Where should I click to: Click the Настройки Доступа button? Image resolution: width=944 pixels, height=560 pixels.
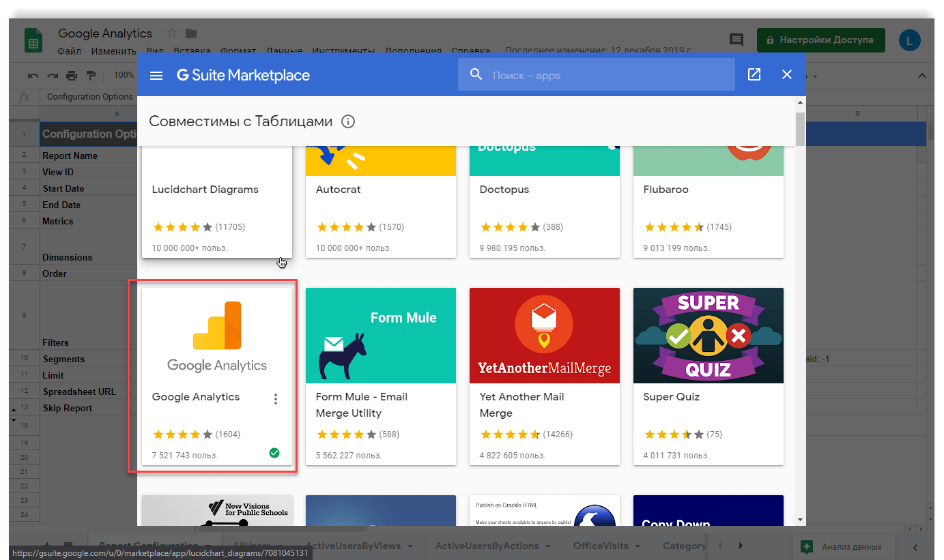pyautogui.click(x=820, y=40)
